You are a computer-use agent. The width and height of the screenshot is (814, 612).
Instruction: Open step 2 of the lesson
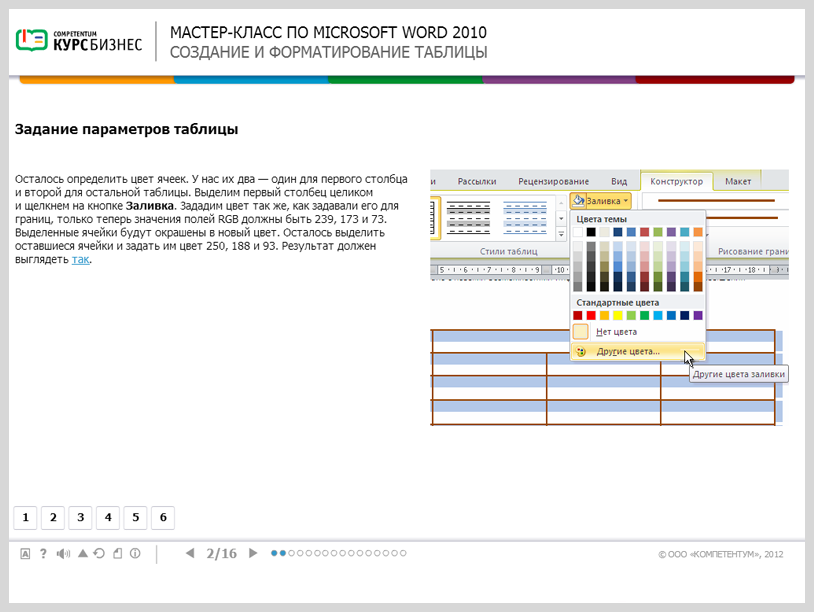[x=53, y=518]
